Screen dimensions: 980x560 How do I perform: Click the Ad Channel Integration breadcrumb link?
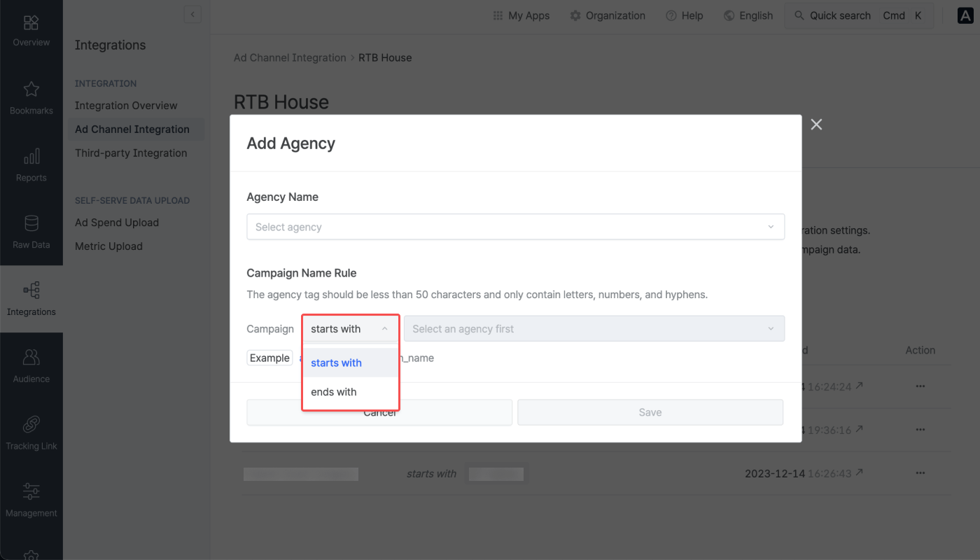[x=290, y=57]
